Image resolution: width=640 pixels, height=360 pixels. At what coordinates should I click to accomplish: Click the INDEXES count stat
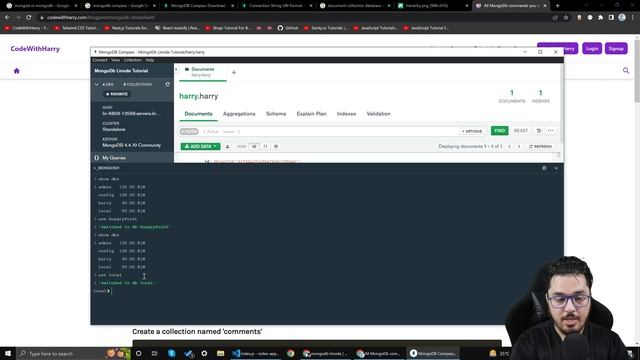(540, 96)
